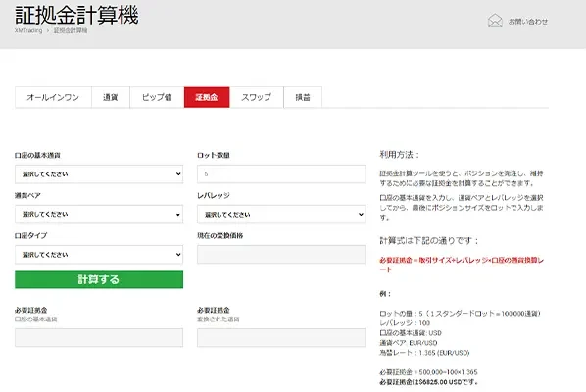Click the 証拠金計算機 breadcrumb item

point(71,30)
